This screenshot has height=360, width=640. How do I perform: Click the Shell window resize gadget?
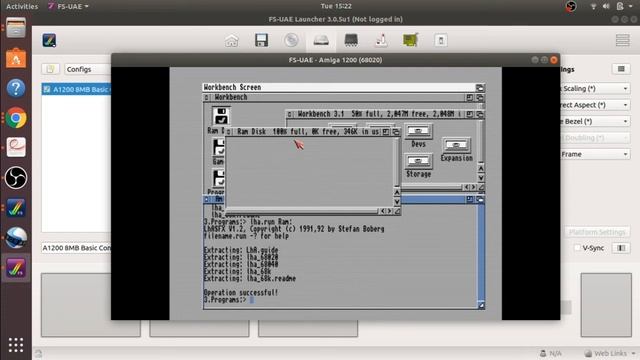481,305
